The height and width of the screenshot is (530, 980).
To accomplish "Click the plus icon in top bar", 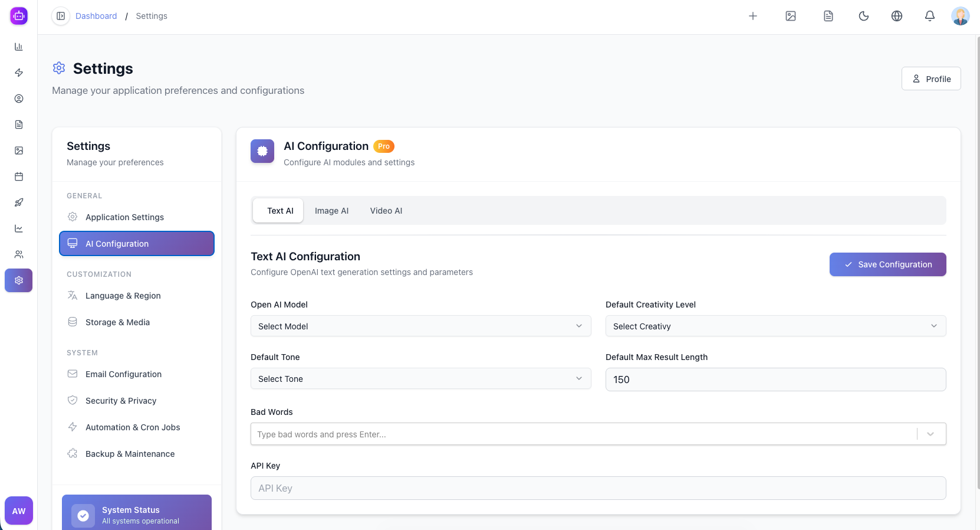I will [x=752, y=16].
